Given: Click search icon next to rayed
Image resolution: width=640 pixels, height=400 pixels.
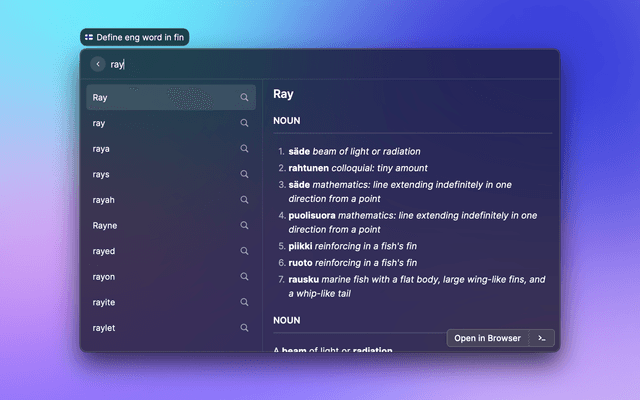Looking at the screenshot, I should point(244,251).
